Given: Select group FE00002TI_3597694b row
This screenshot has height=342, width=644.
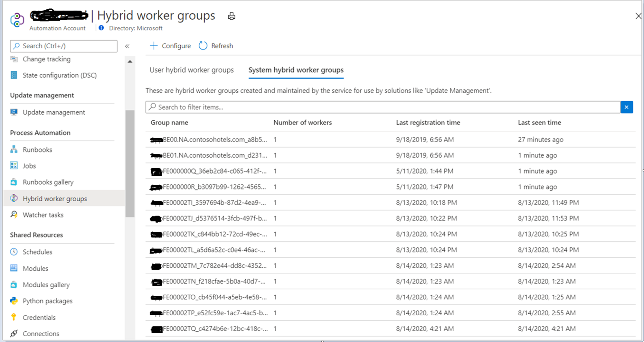Looking at the screenshot, I should [x=390, y=203].
